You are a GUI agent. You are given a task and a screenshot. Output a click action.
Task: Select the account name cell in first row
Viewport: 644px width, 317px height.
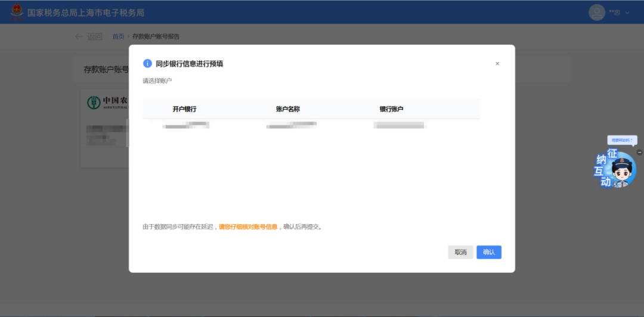click(x=291, y=125)
